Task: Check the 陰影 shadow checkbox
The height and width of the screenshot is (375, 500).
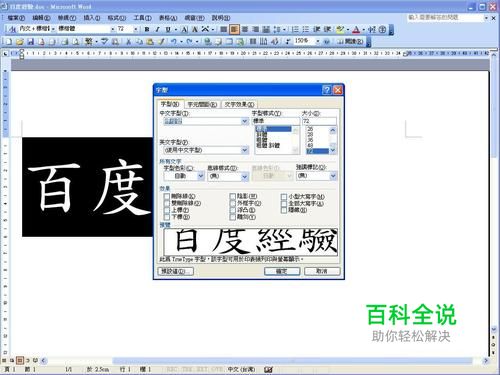Action: tap(233, 197)
